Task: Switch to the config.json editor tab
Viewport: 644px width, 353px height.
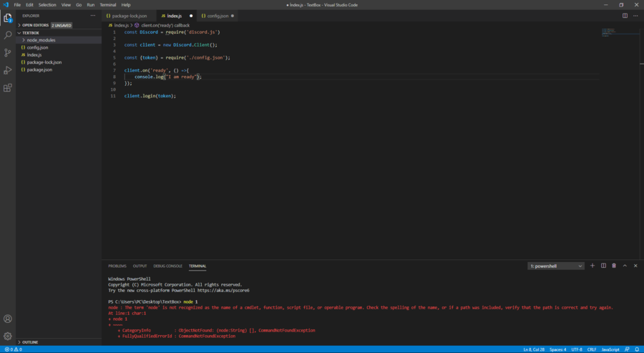Action: (x=218, y=16)
